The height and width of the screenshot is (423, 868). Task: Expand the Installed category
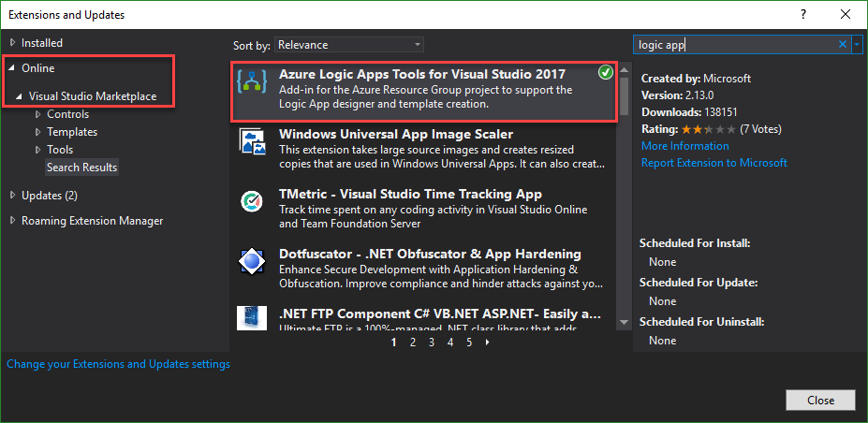tap(13, 42)
